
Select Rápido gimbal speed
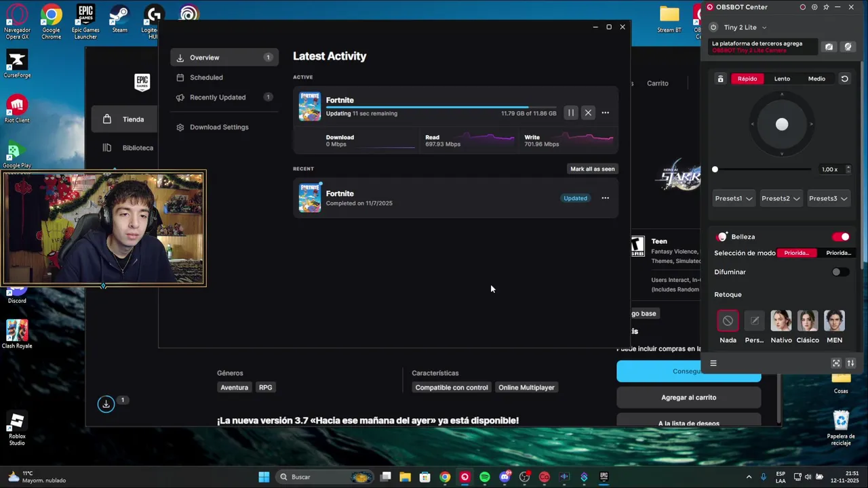747,79
